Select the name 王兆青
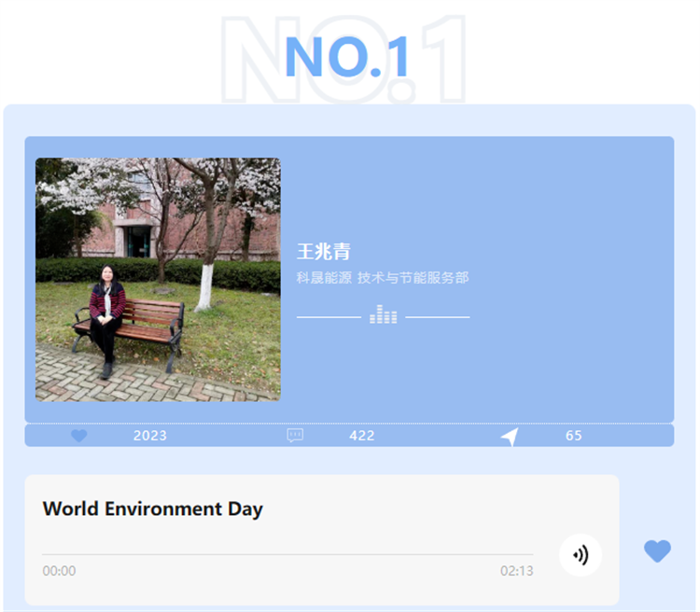The height and width of the screenshot is (612, 700). click(x=324, y=251)
